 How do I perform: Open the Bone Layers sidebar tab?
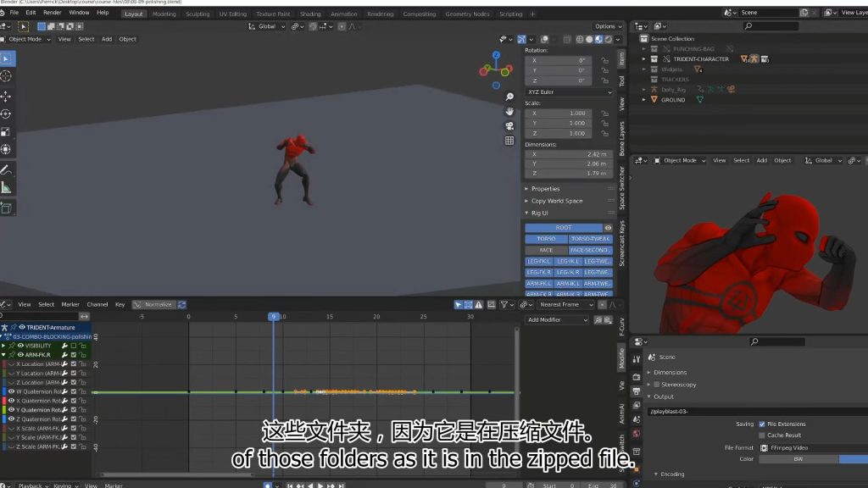click(621, 138)
